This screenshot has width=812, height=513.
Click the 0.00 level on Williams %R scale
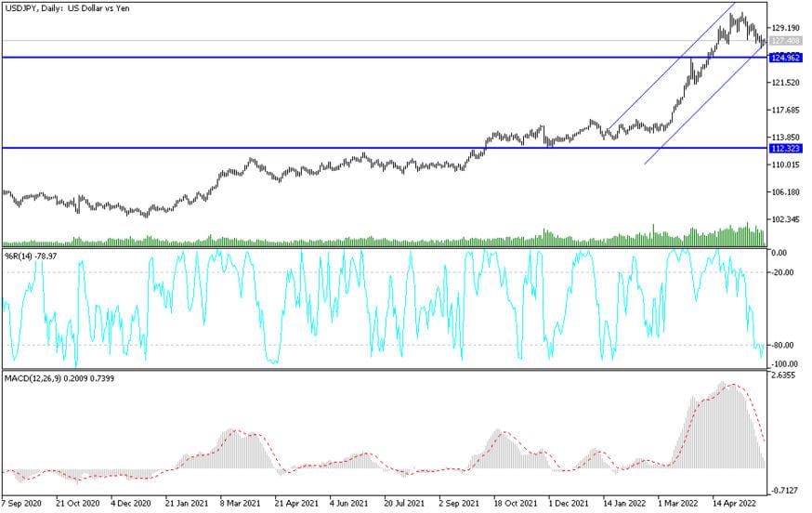[x=779, y=253]
